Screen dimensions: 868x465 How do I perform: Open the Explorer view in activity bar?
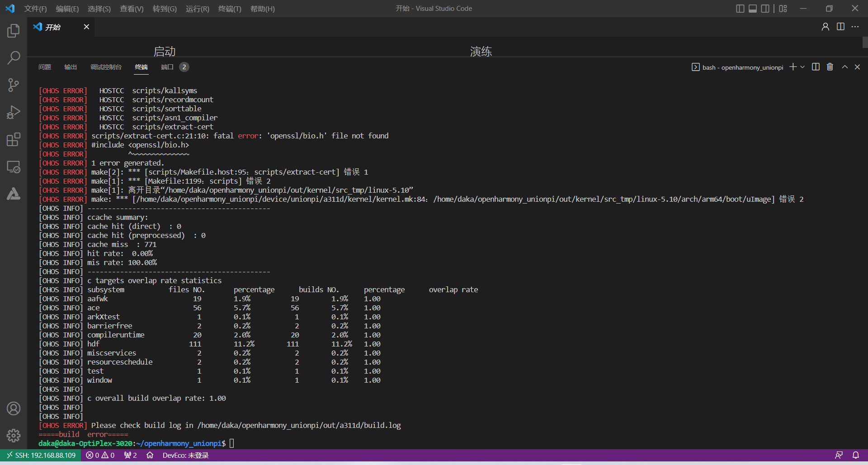coord(14,31)
